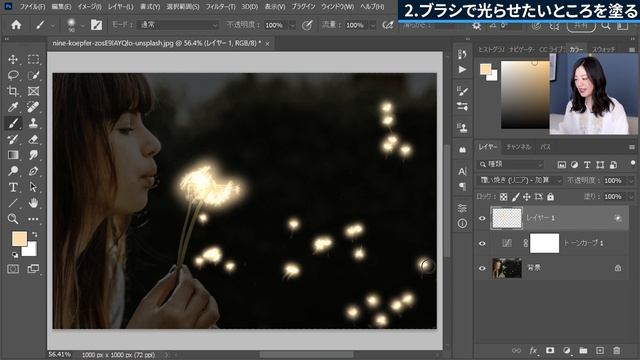Click the foreground color swatch in toolbox
Viewport: 640px width, 360px height.
click(19, 238)
